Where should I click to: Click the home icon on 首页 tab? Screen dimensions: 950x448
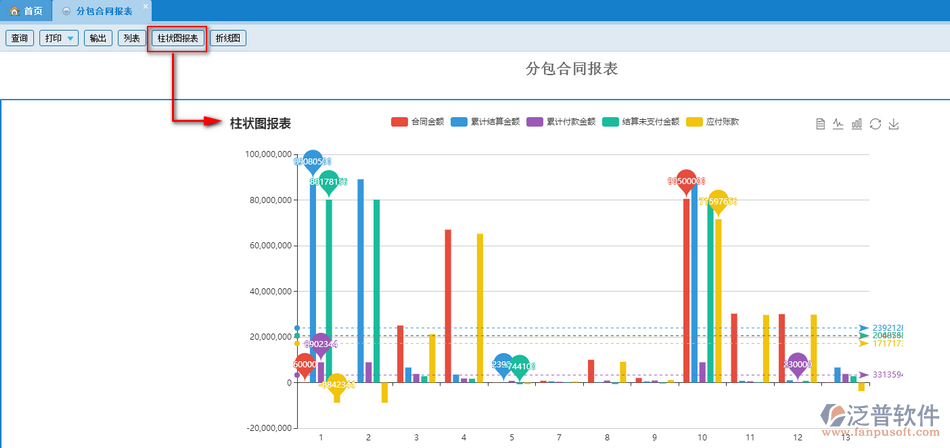point(14,11)
